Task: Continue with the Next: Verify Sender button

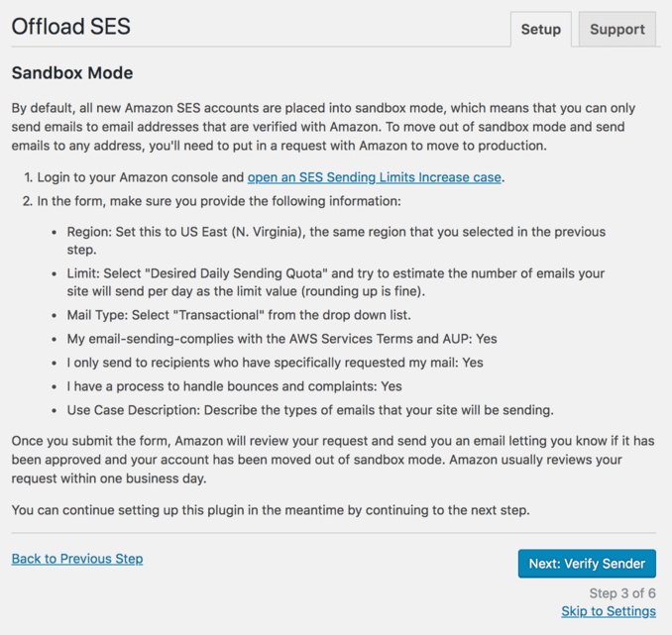Action: 587,564
